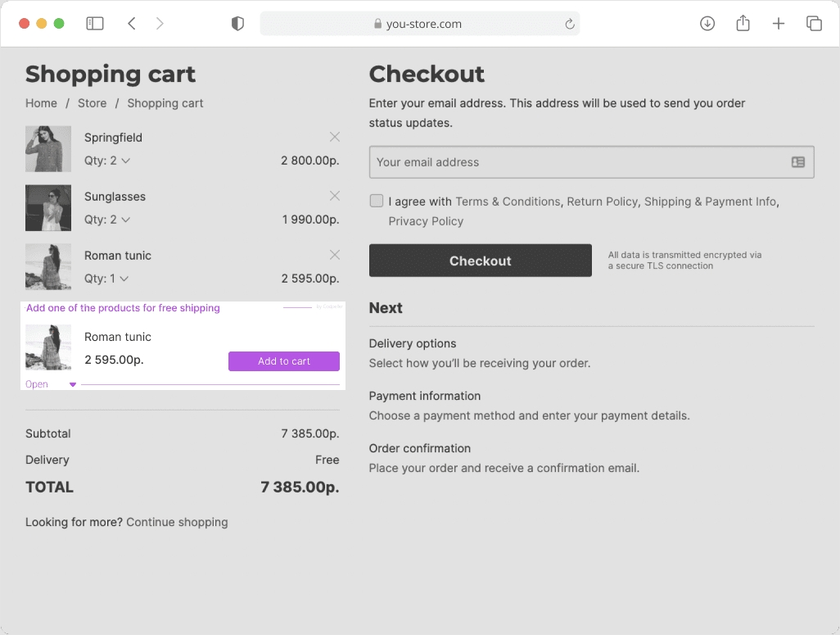Screen dimensions: 840x635
Task: Remove Sunglasses from the cart
Action: 334,196
